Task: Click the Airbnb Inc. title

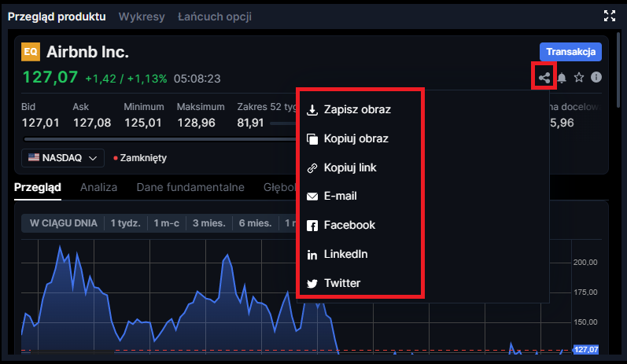Action: [x=87, y=52]
